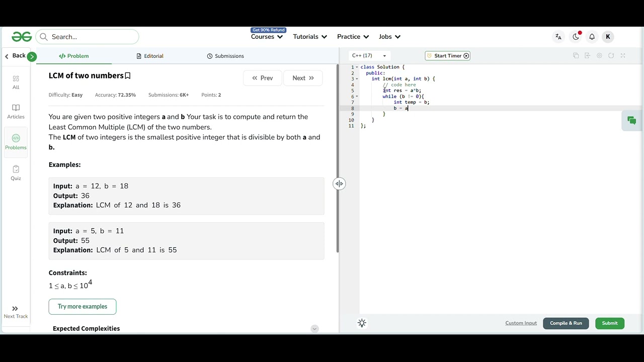Go to Next Track

point(16,312)
